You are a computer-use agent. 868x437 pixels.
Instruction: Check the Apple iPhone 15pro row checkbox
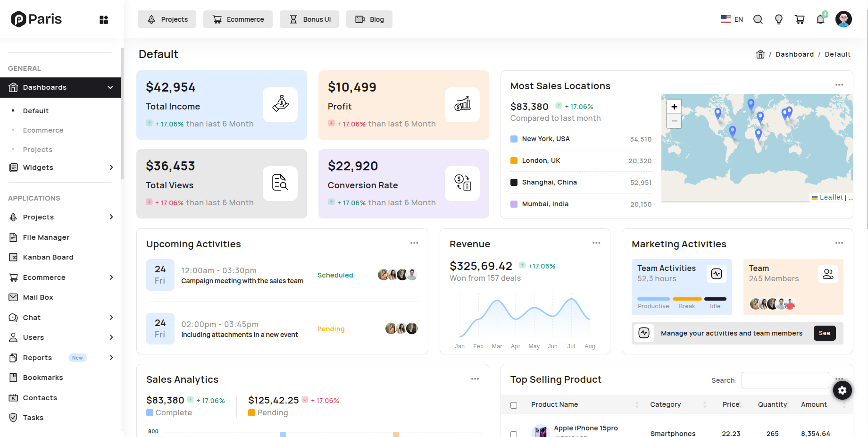(x=513, y=433)
